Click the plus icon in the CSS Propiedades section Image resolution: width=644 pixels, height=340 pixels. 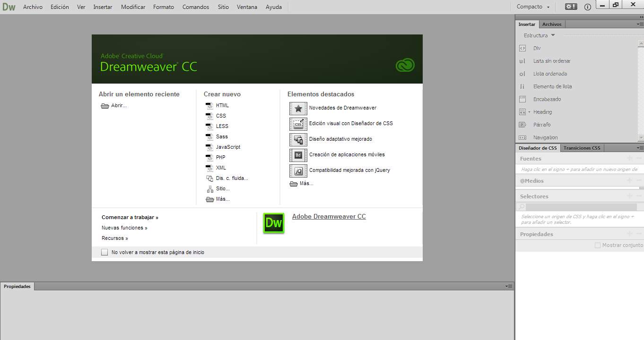629,234
